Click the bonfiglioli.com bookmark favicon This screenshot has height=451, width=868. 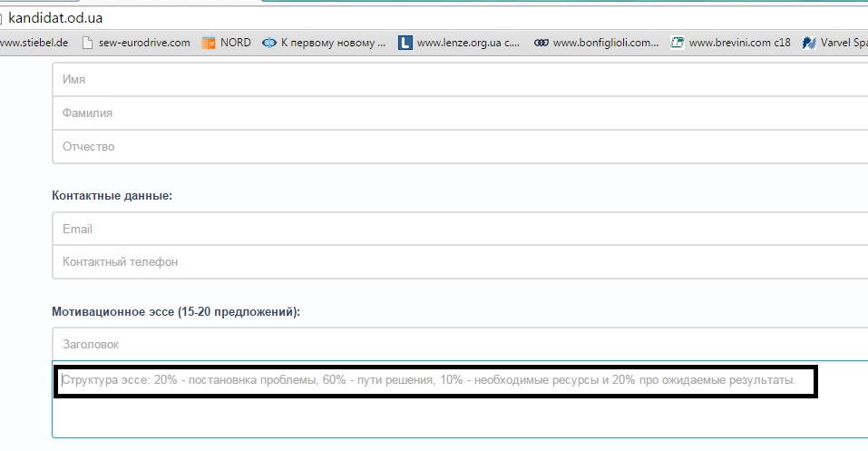click(541, 42)
